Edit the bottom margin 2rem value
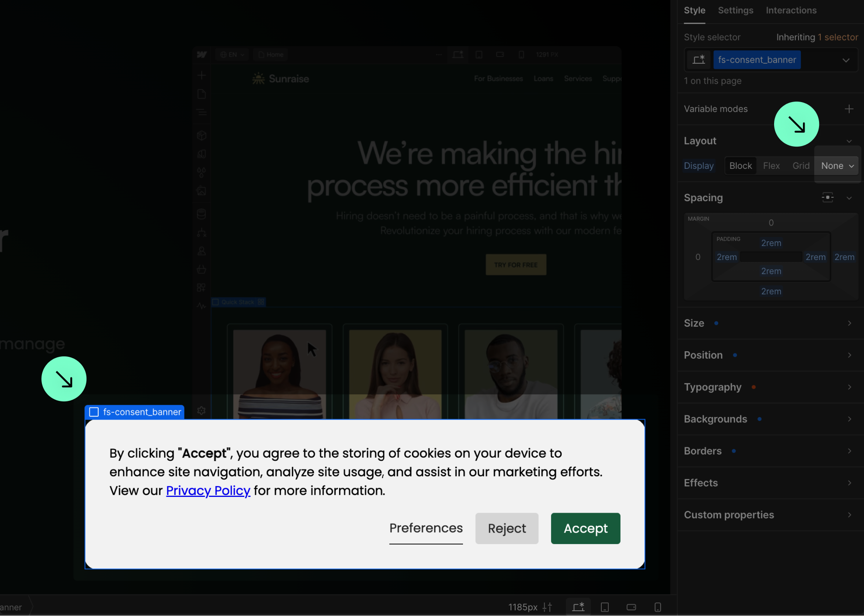The width and height of the screenshot is (864, 616). pyautogui.click(x=771, y=291)
